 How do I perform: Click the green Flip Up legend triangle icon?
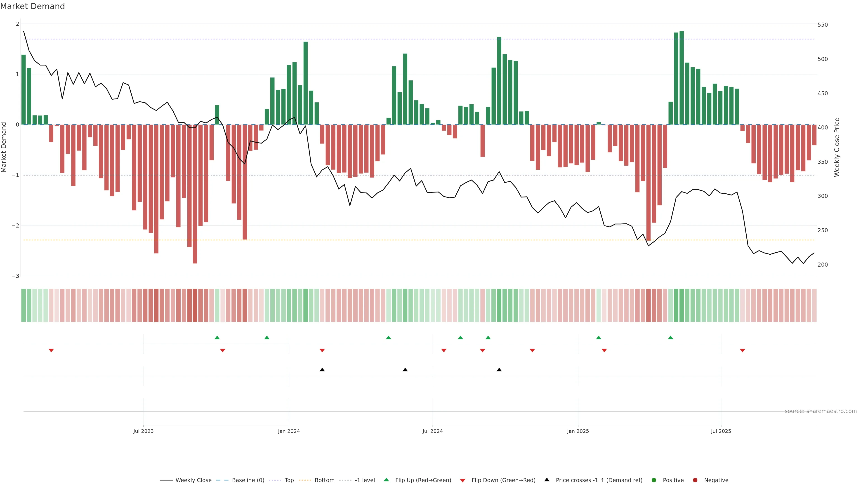click(x=387, y=480)
